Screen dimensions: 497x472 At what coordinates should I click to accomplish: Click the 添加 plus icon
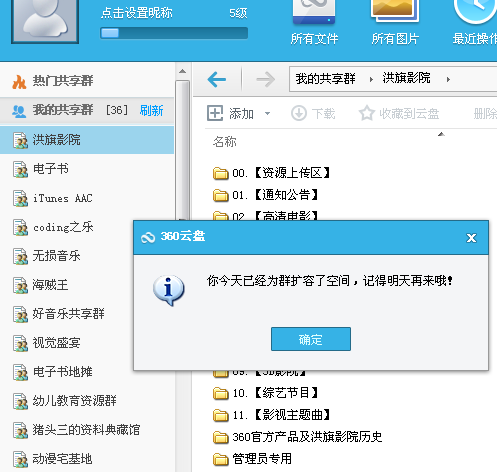pos(215,113)
